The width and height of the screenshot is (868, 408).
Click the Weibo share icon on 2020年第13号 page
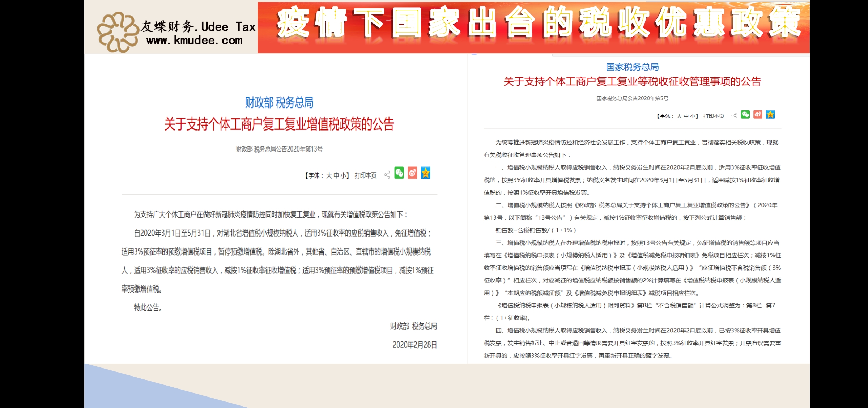(x=412, y=173)
